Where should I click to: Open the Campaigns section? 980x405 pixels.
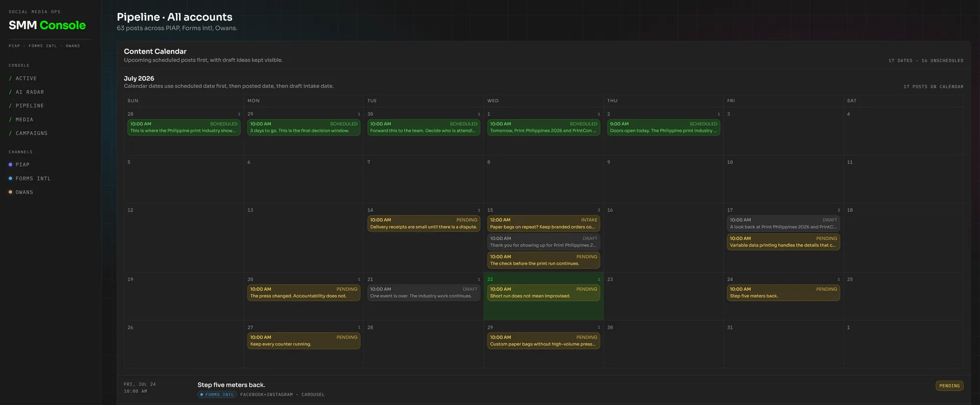28,133
